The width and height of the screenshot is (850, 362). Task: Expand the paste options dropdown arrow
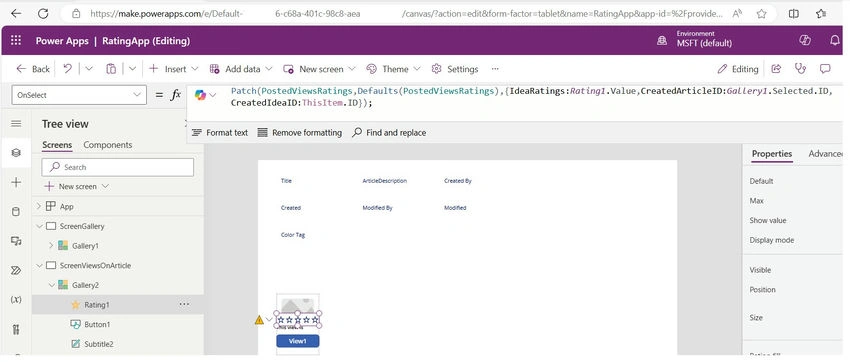(x=132, y=69)
